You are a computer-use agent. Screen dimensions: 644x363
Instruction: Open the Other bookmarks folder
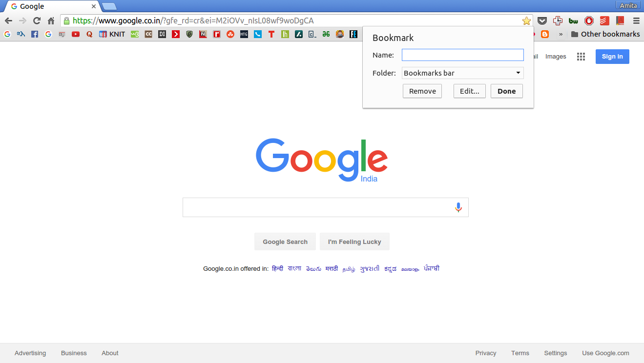(605, 34)
